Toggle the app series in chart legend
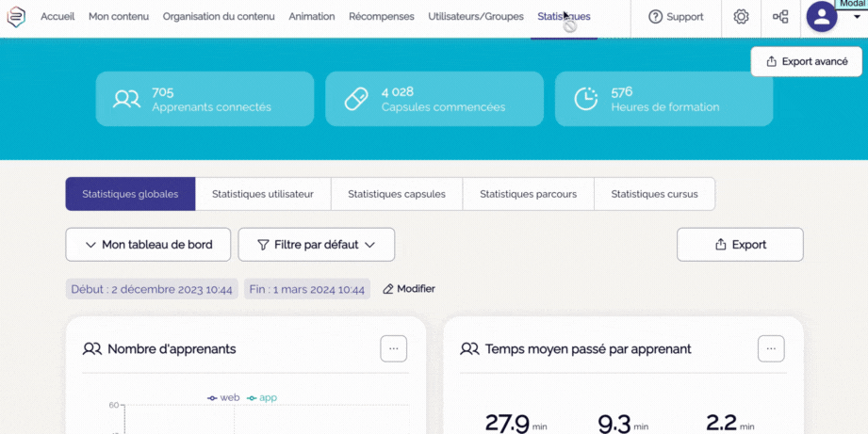The height and width of the screenshot is (434, 868). pyautogui.click(x=263, y=398)
